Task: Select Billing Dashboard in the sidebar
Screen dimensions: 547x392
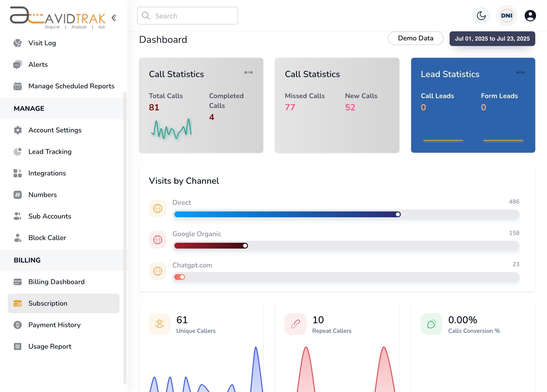Action: coord(56,282)
